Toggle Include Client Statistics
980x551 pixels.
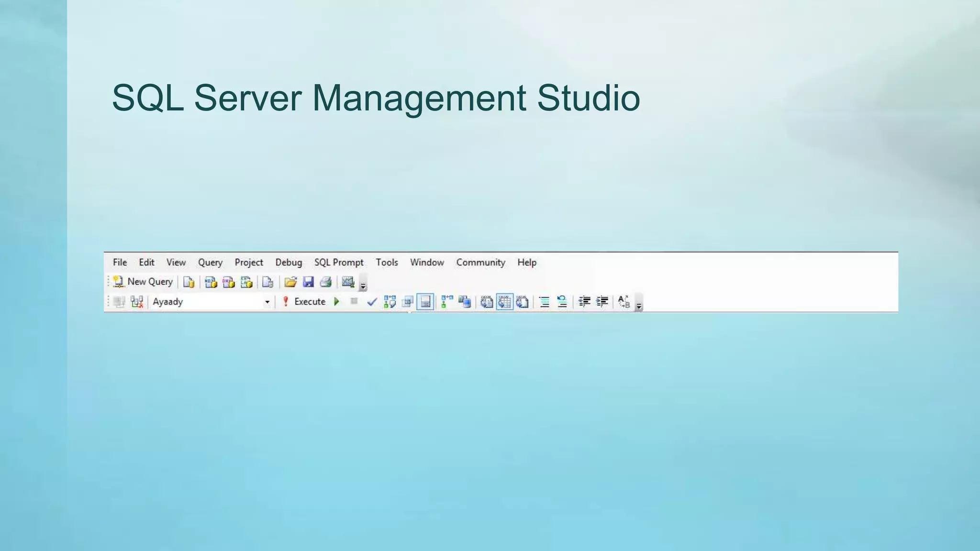(465, 302)
